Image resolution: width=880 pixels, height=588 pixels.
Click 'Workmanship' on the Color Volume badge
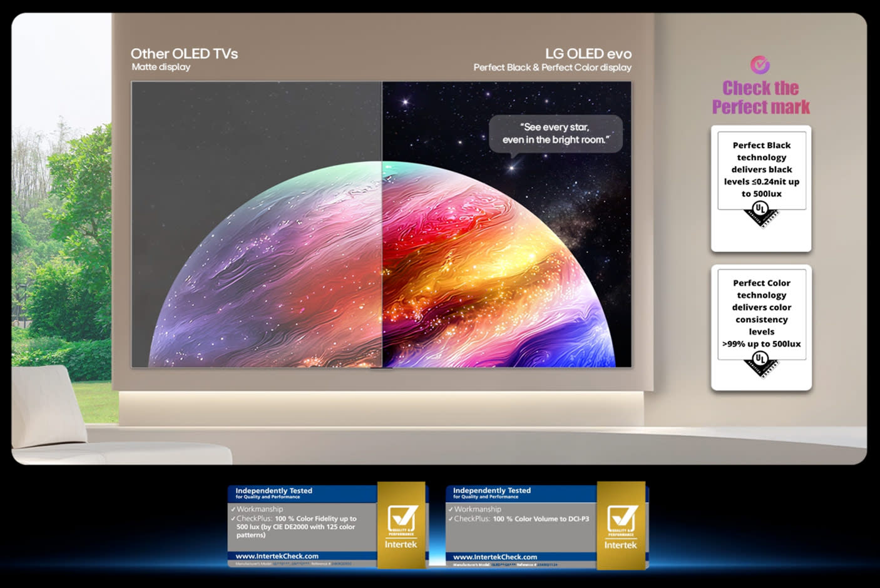[x=478, y=509]
